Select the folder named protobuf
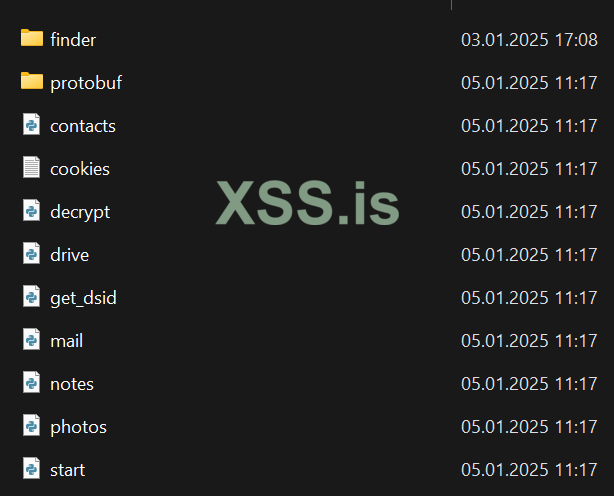 86,83
